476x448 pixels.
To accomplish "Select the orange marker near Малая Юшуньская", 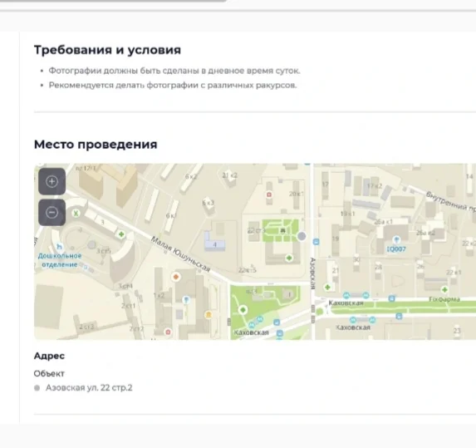I will pyautogui.click(x=176, y=277).
